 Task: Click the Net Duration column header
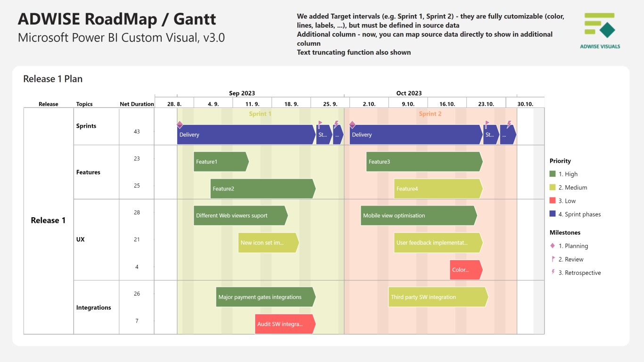pyautogui.click(x=137, y=104)
